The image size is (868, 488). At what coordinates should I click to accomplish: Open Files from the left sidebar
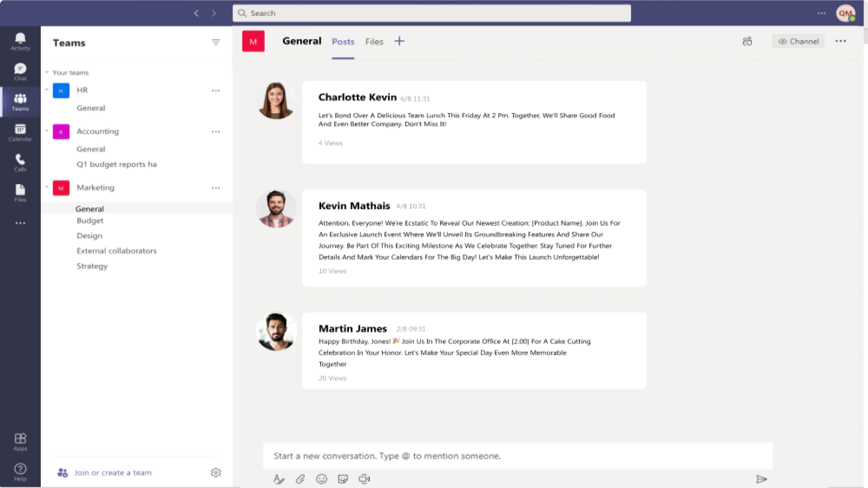pyautogui.click(x=20, y=192)
